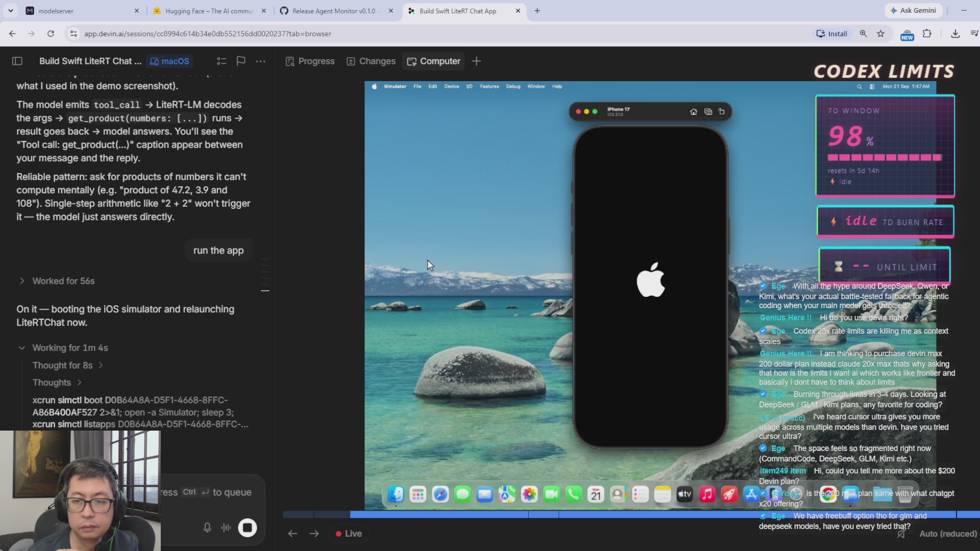Open FaceTime in the macOS dock
This screenshot has height=551, width=980.
click(x=551, y=494)
